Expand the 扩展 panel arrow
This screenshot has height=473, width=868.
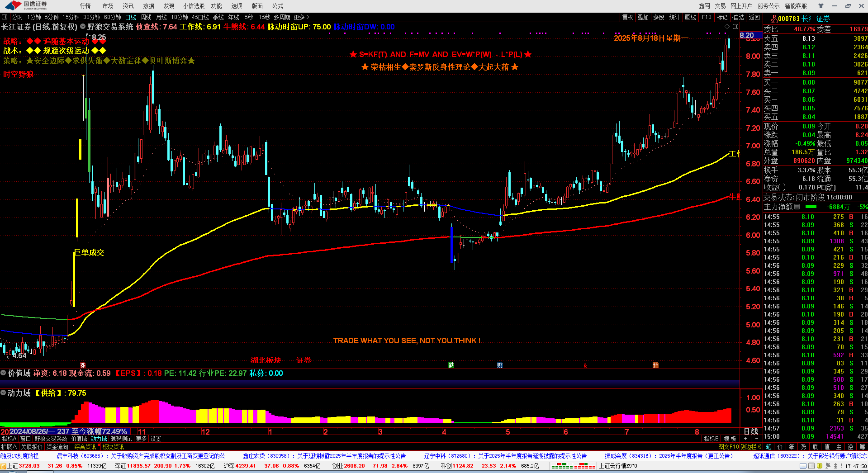(9, 446)
